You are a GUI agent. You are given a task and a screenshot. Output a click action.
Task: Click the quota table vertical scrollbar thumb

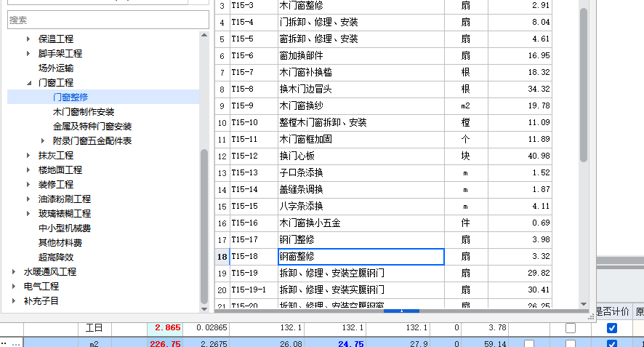click(x=584, y=85)
